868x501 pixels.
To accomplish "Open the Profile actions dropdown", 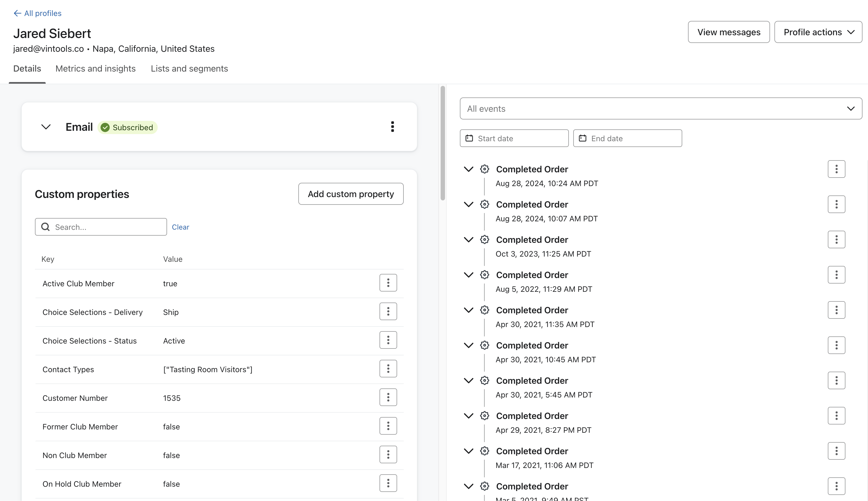I will [818, 32].
